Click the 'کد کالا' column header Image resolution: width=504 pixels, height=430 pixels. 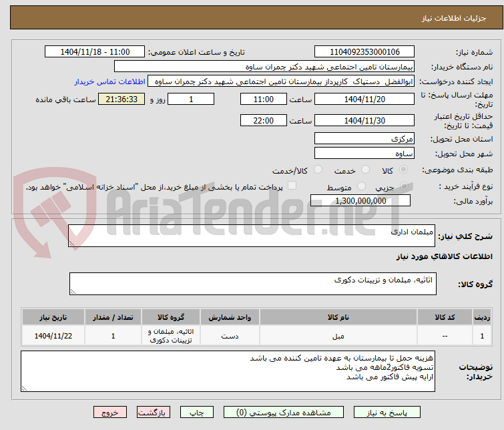[445, 317]
